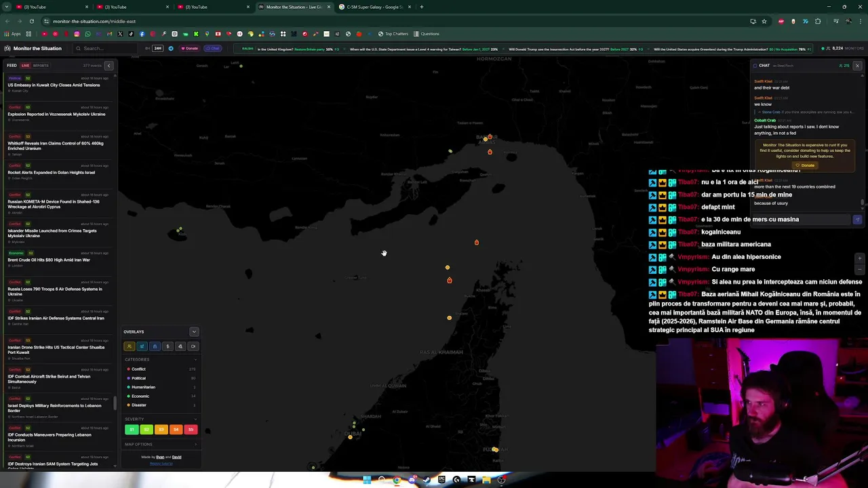Open the Facebook bookmark icon
868x488 pixels.
pyautogui.click(x=142, y=34)
